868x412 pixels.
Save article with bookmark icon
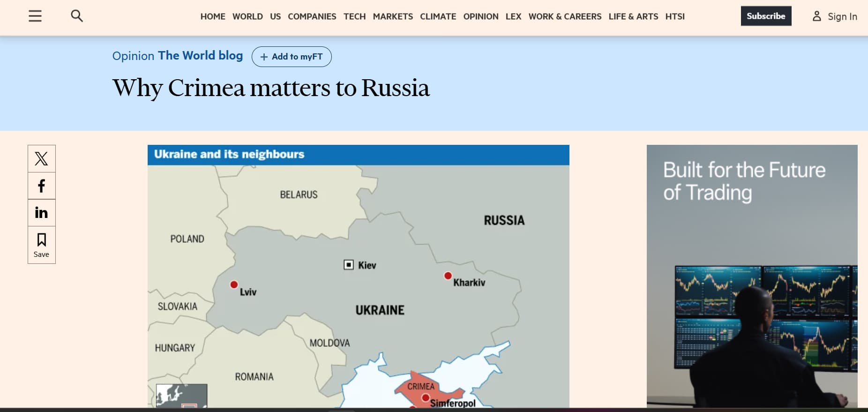tap(41, 245)
